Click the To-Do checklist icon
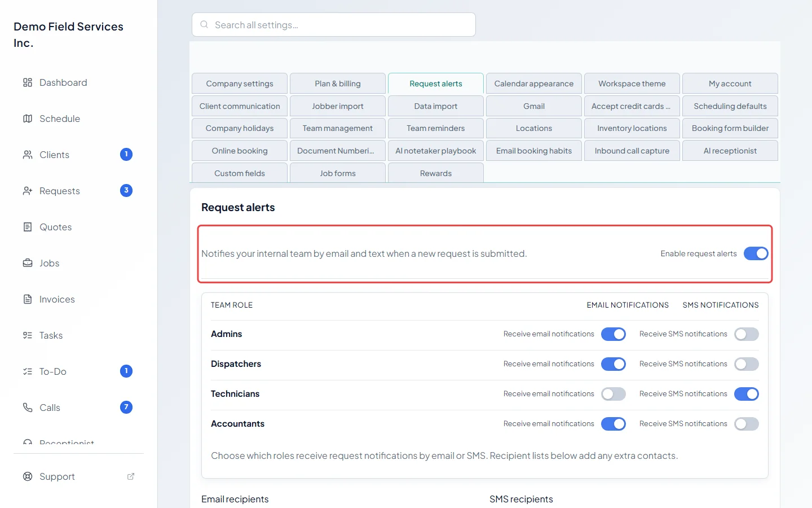 tap(28, 371)
